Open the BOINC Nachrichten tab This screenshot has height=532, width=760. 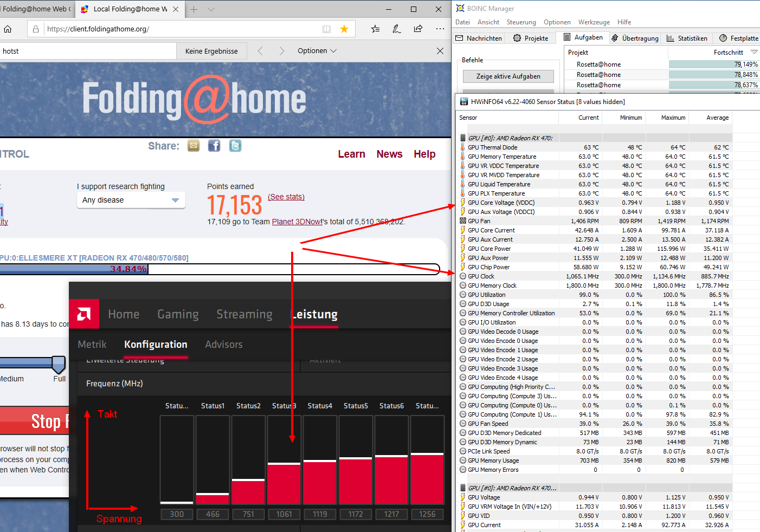tap(479, 38)
